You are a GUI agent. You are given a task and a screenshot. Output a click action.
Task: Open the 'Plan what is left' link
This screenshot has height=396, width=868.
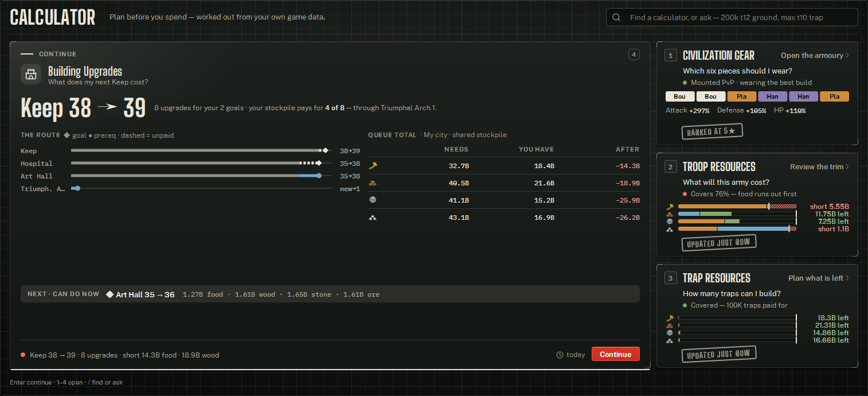(819, 278)
